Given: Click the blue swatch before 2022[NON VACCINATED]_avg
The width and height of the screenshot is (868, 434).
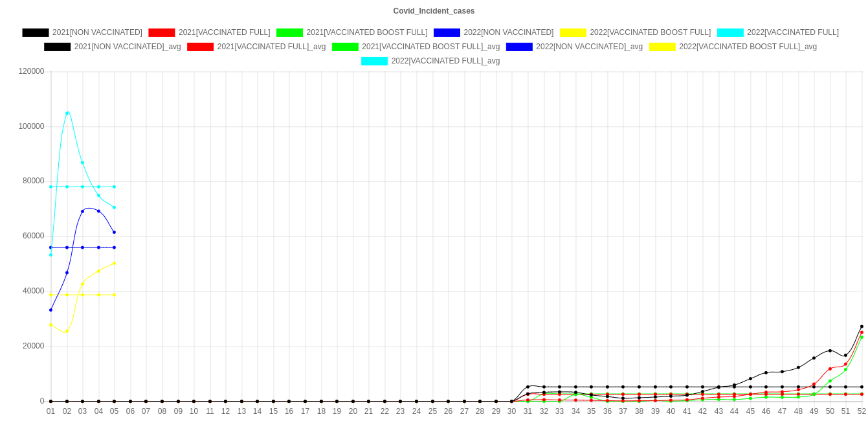Looking at the screenshot, I should (x=518, y=47).
